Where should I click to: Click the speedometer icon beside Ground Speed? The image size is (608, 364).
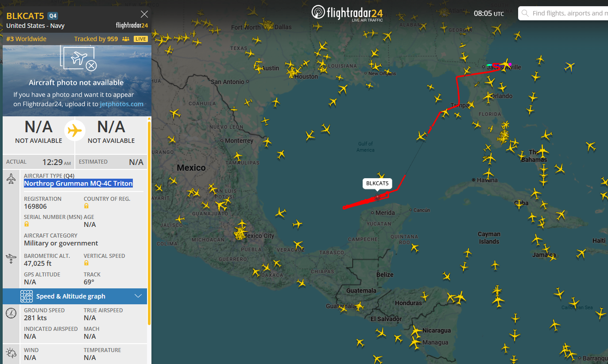(x=11, y=313)
